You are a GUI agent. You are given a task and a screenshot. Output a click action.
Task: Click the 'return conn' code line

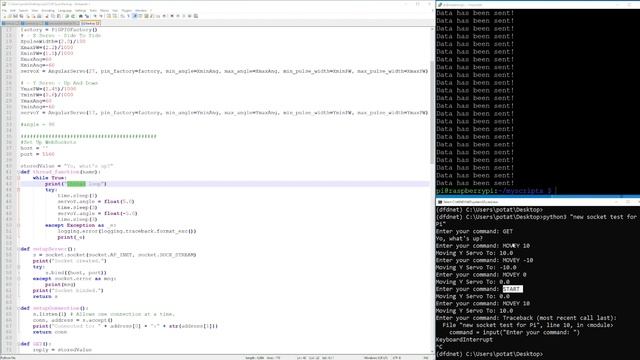pos(50,332)
